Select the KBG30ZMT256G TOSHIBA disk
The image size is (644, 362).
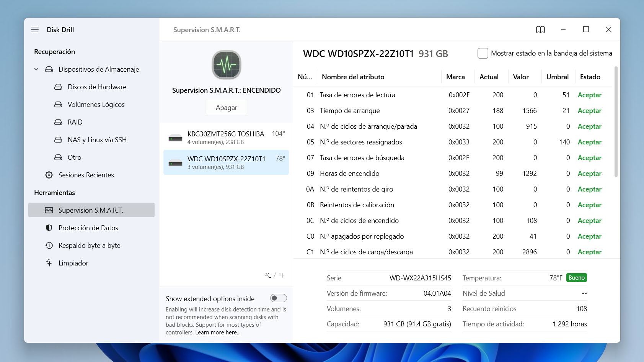click(x=226, y=137)
